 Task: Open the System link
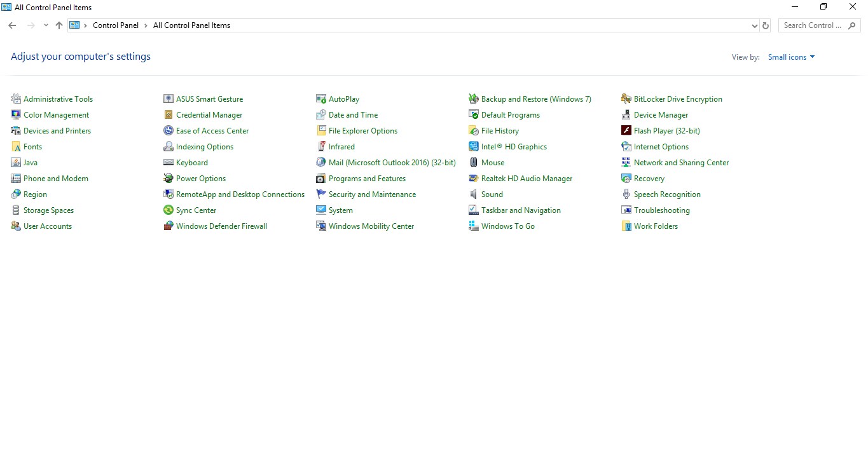340,210
